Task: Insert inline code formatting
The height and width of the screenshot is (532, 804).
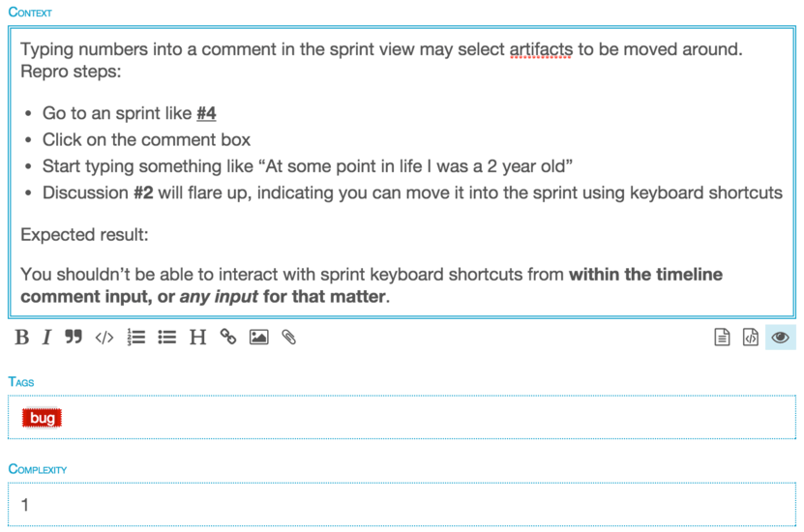Action: (104, 337)
